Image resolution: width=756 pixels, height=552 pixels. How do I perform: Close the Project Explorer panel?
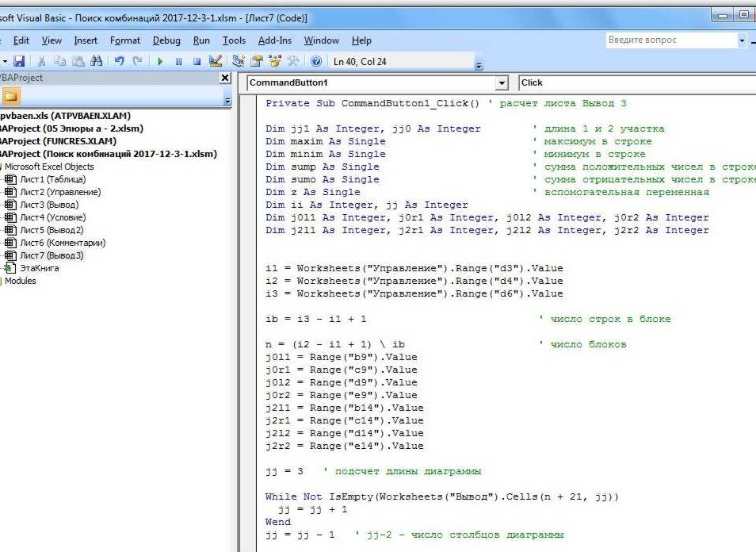coord(225,79)
